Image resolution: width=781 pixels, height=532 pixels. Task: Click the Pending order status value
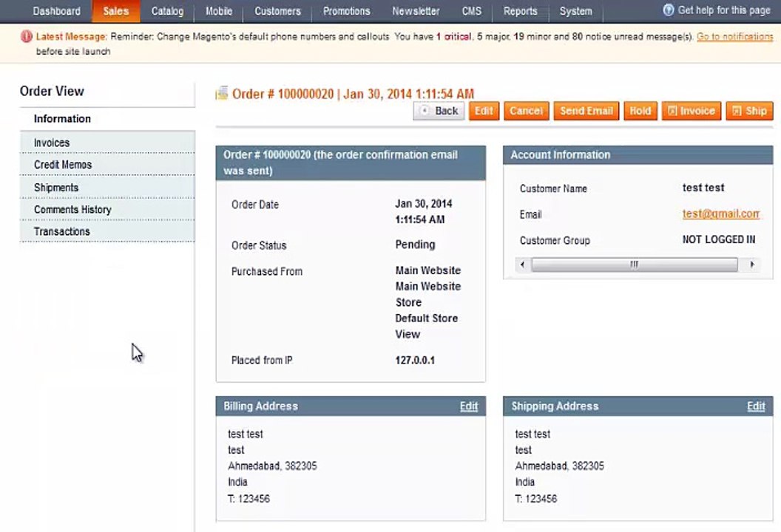point(416,245)
